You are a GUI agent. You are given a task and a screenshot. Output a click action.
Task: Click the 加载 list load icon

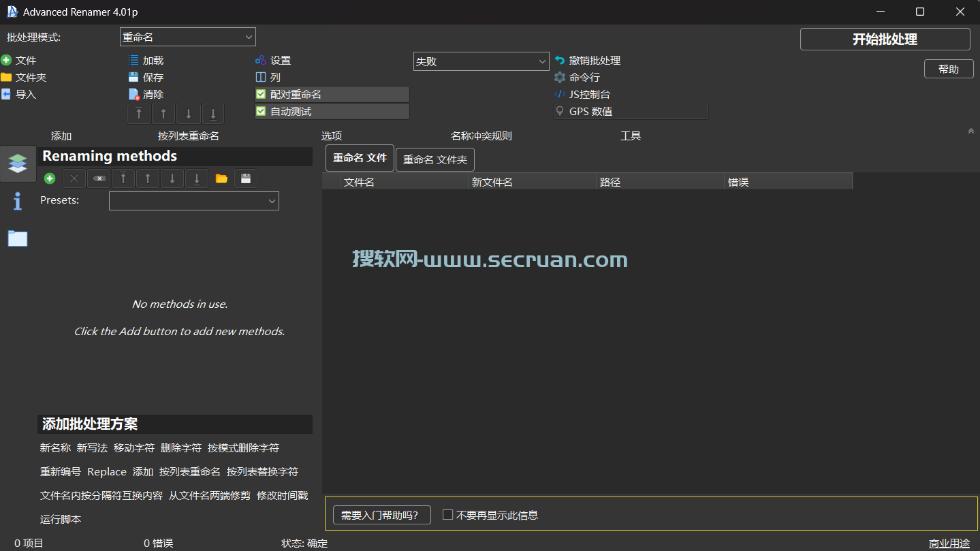pyautogui.click(x=133, y=61)
